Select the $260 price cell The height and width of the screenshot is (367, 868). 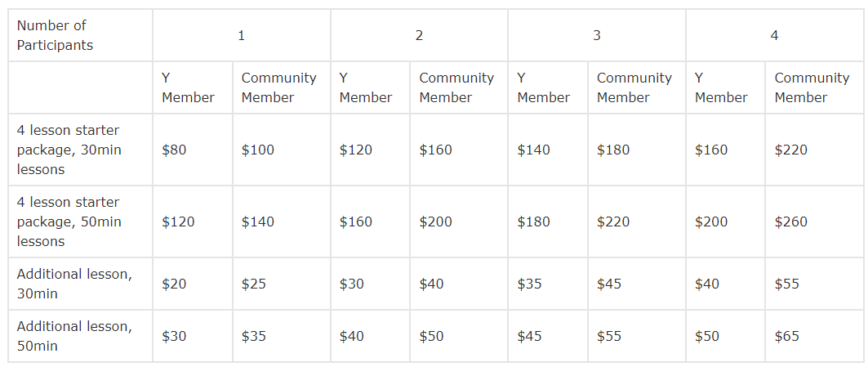[x=790, y=222]
